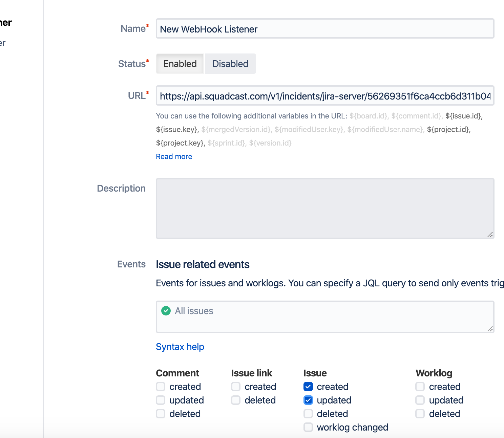The image size is (504, 438).
Task: Focus the Name input field
Action: [x=325, y=29]
